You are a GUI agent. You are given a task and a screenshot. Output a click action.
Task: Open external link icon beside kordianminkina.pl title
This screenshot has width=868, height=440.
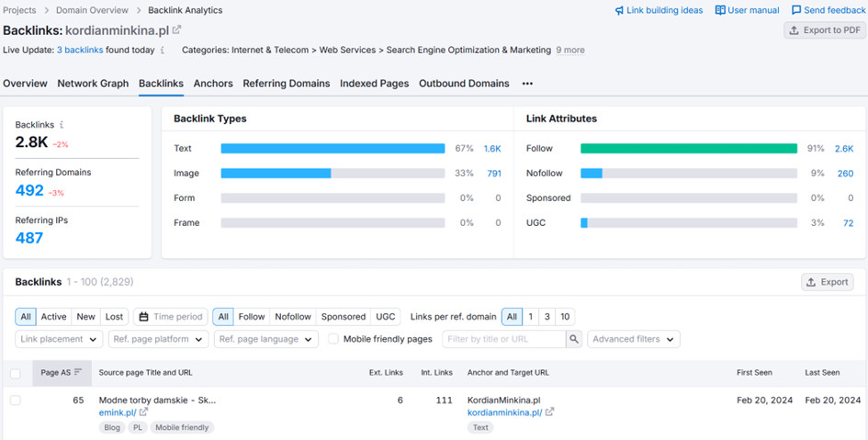point(176,29)
